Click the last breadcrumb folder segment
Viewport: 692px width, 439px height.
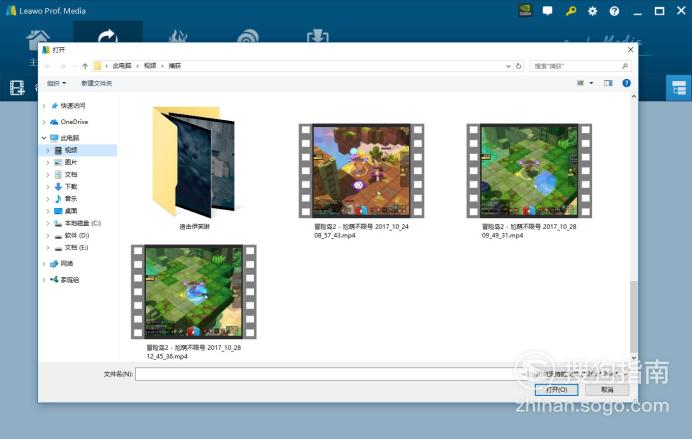click(175, 66)
